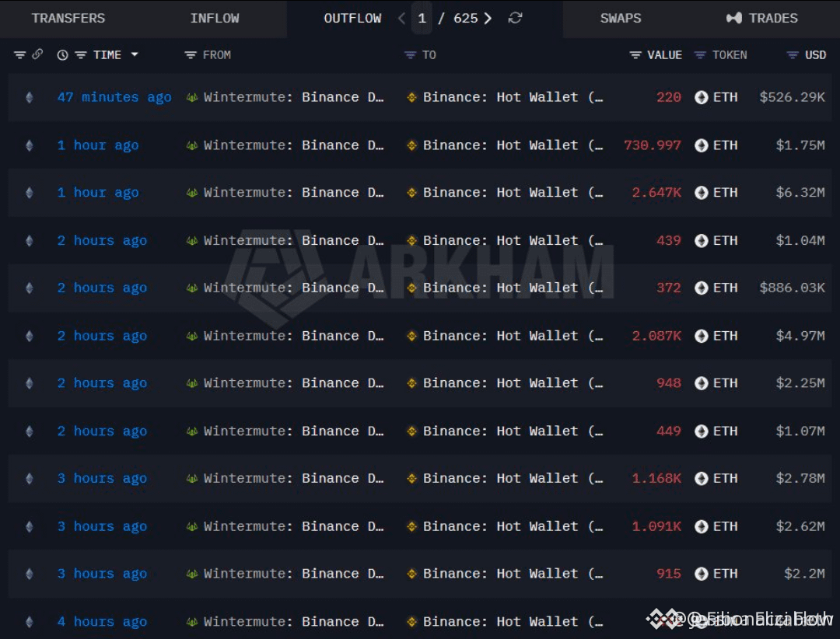Click the 439 value cell
The image size is (840, 639).
click(669, 240)
